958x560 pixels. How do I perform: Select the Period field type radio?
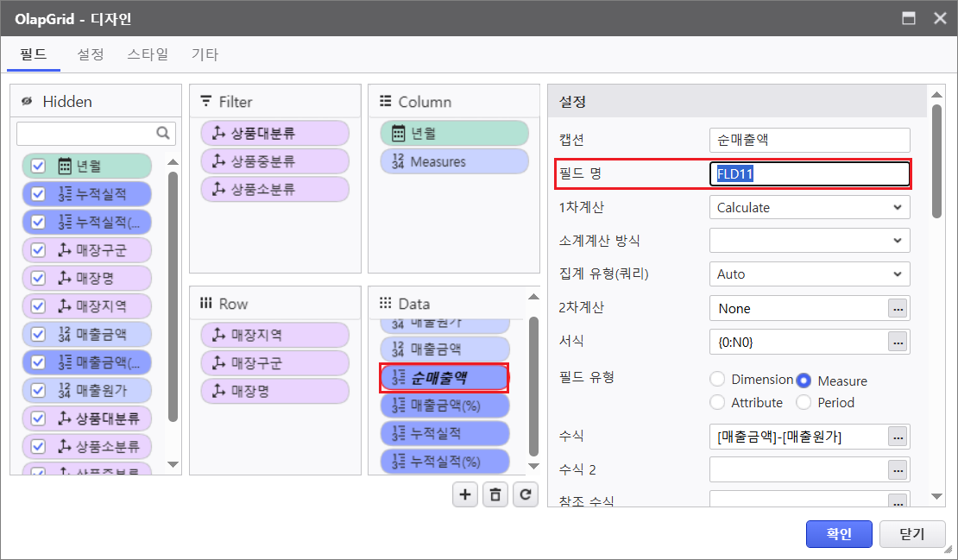(x=804, y=402)
